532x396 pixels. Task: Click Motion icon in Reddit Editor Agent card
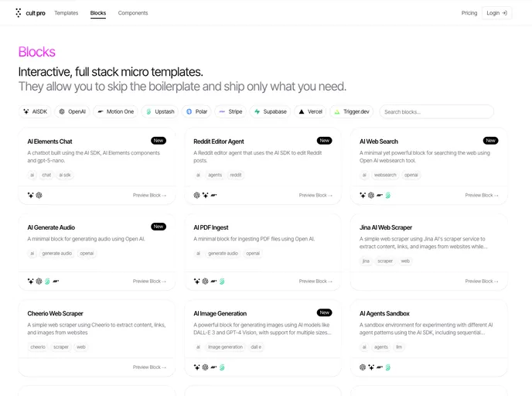213,196
